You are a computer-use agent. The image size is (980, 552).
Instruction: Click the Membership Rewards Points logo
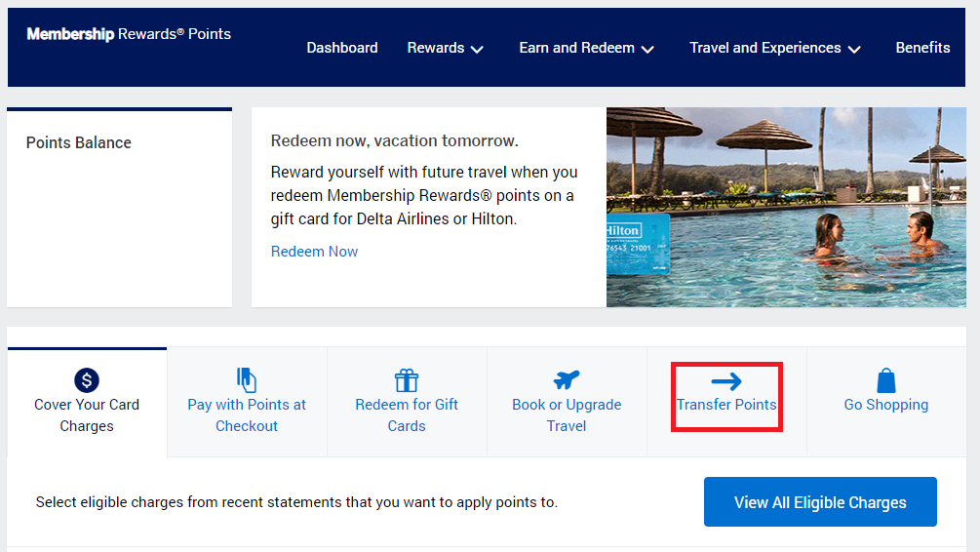click(129, 34)
